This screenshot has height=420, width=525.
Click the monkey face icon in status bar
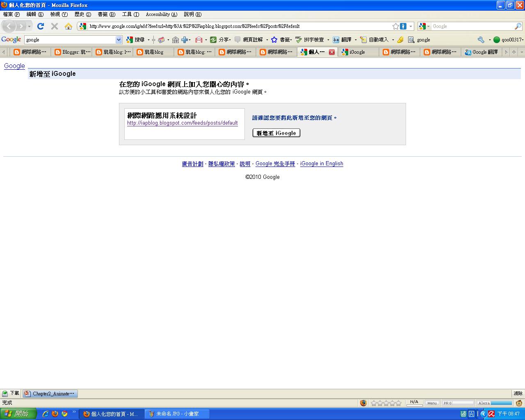point(519,403)
